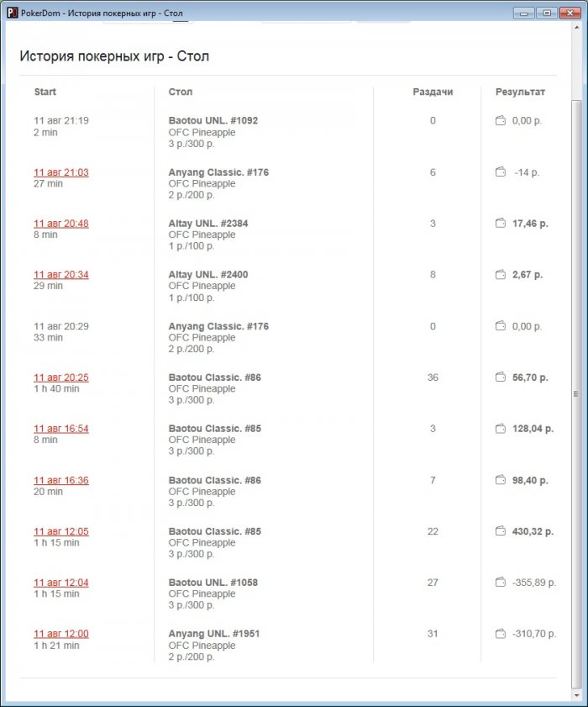
Task: Open session link 11 авг 12:00
Action: (x=60, y=634)
